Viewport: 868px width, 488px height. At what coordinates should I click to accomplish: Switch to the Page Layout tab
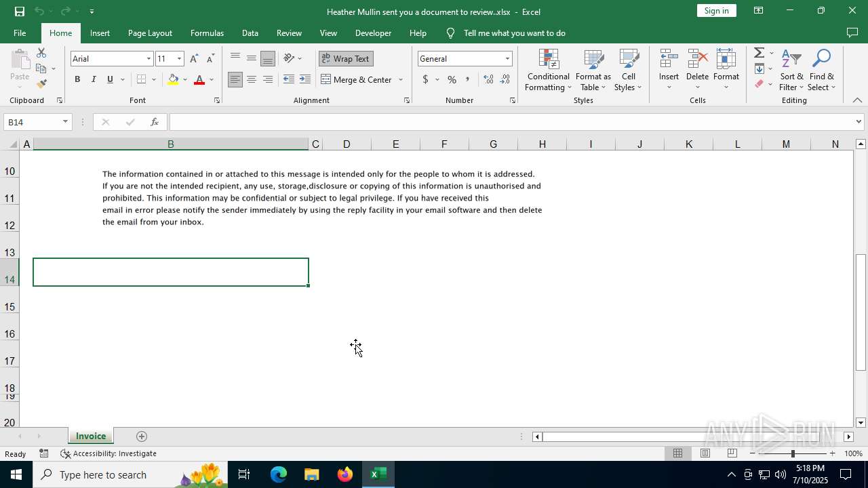pyautogui.click(x=150, y=33)
